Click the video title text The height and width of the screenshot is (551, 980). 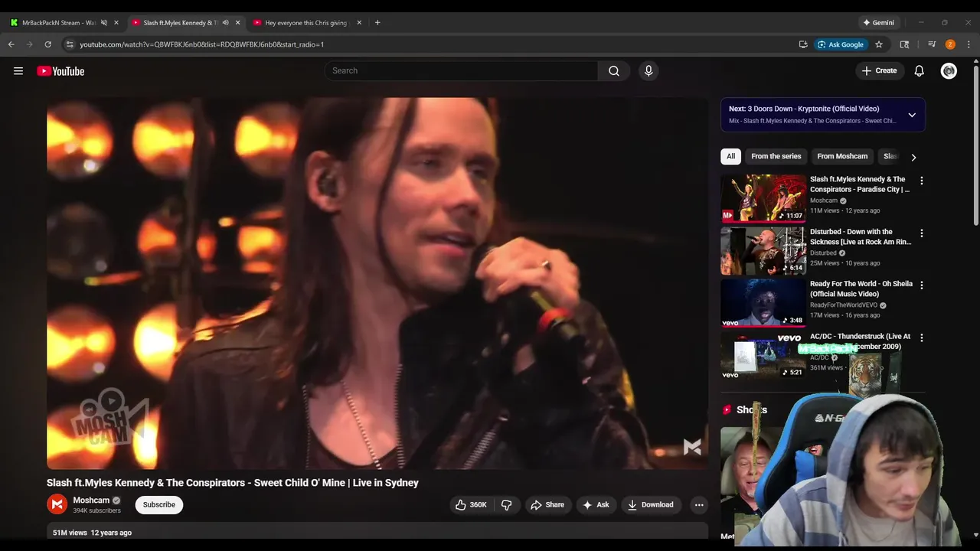pos(233,483)
